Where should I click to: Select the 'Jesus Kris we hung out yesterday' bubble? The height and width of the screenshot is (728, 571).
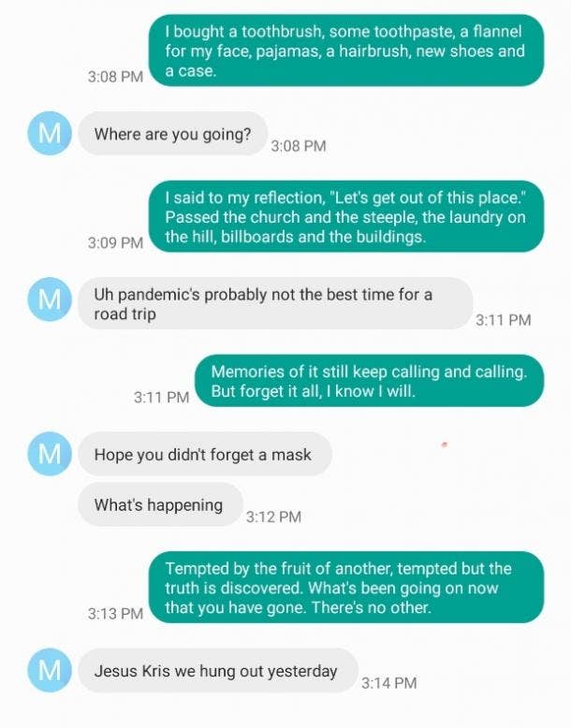[x=218, y=670]
